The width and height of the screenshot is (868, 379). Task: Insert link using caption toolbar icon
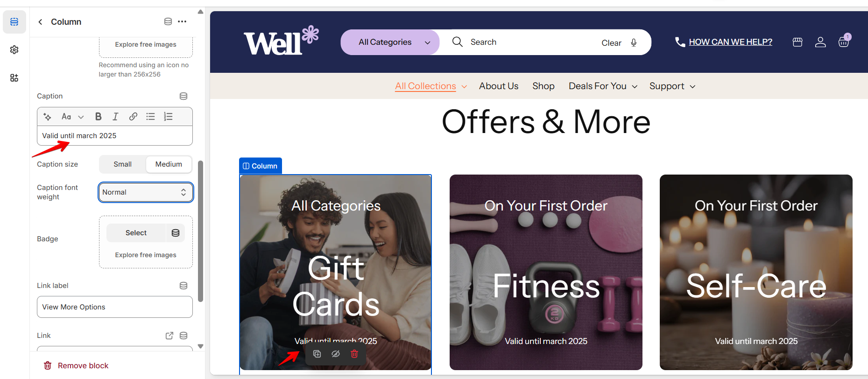click(x=133, y=117)
